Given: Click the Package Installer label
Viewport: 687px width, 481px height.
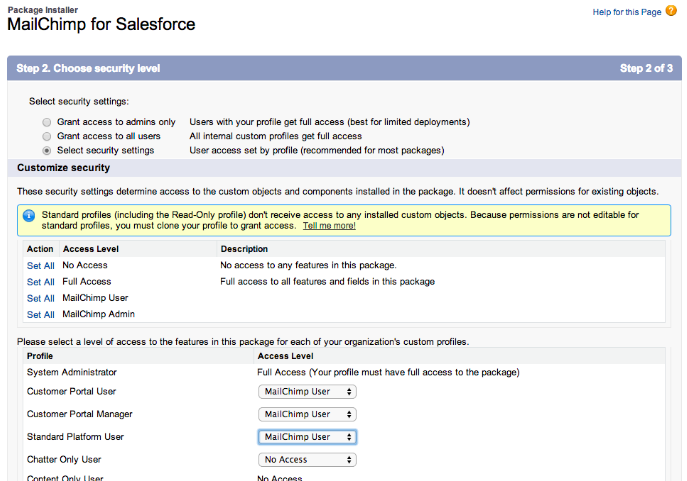Looking at the screenshot, I should (43, 10).
